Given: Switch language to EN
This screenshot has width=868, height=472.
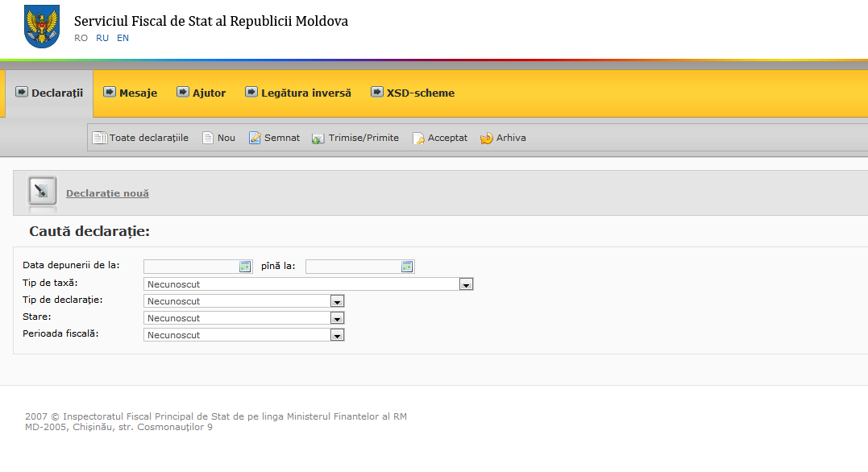Looking at the screenshot, I should pos(123,38).
